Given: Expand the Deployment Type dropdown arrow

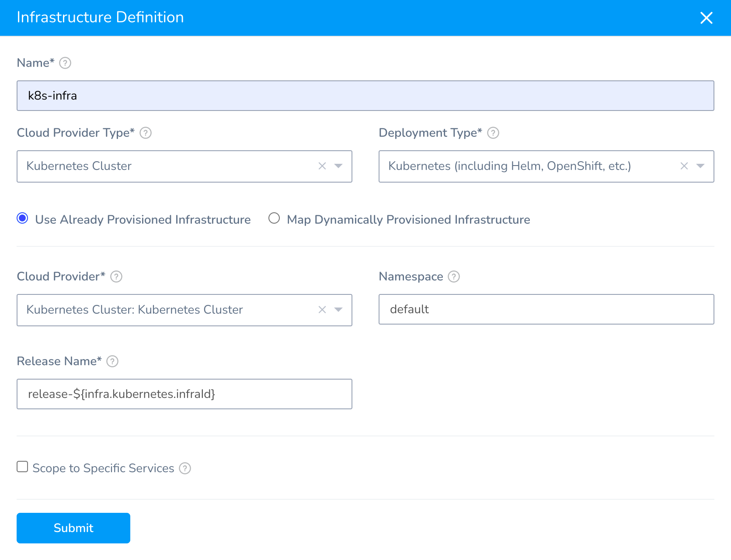Looking at the screenshot, I should point(700,166).
